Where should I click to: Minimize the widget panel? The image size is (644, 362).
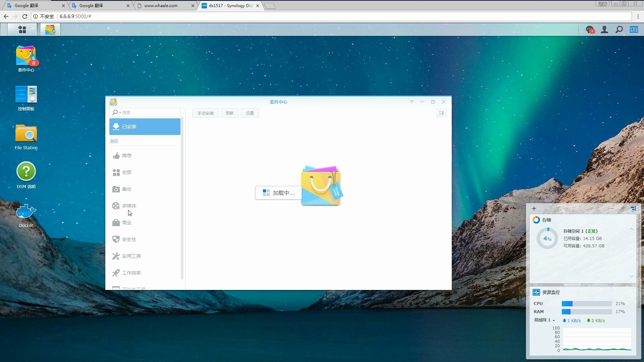point(612,208)
